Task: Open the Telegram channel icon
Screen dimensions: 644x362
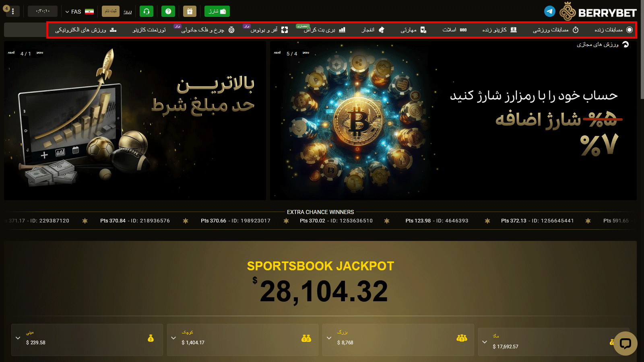Action: 550,11
